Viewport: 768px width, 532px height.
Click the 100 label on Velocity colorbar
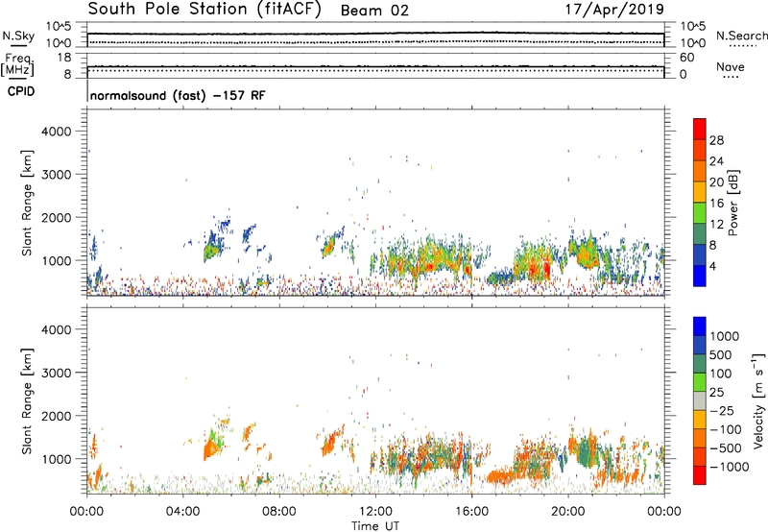point(721,374)
